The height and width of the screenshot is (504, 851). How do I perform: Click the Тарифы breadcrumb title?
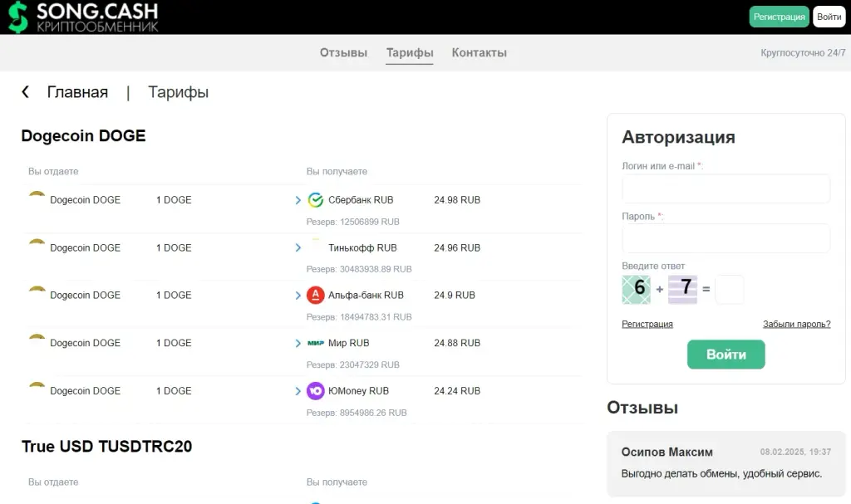coord(179,92)
